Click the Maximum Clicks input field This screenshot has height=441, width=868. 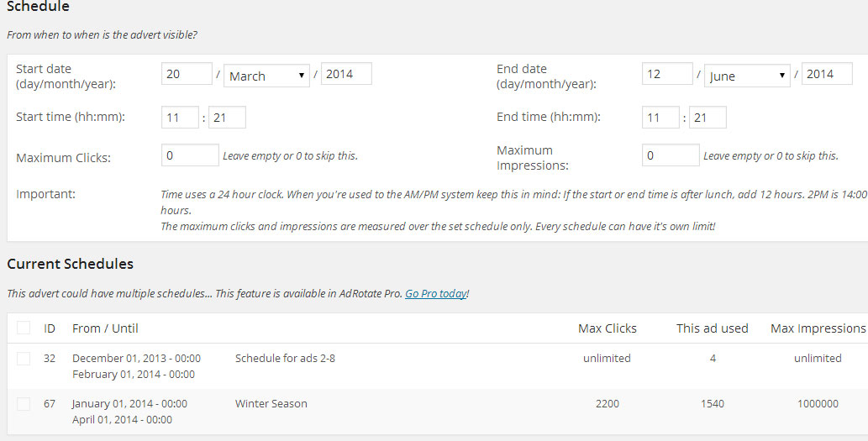coord(190,155)
